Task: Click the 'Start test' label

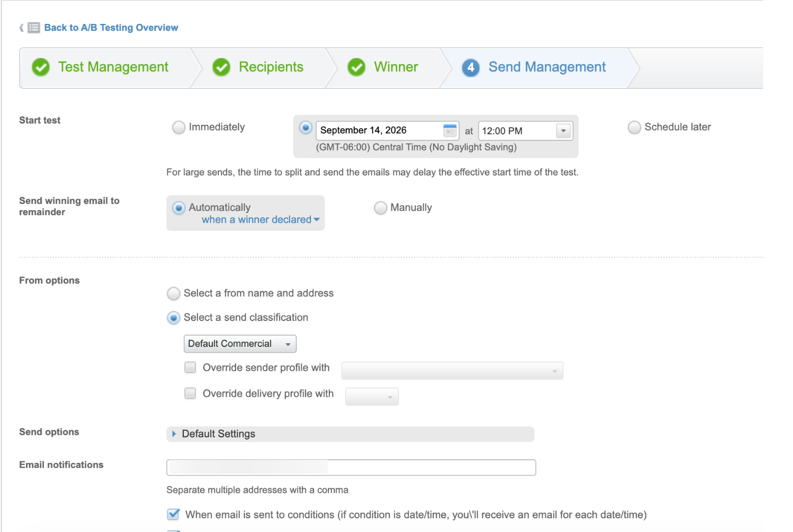Action: 40,120
